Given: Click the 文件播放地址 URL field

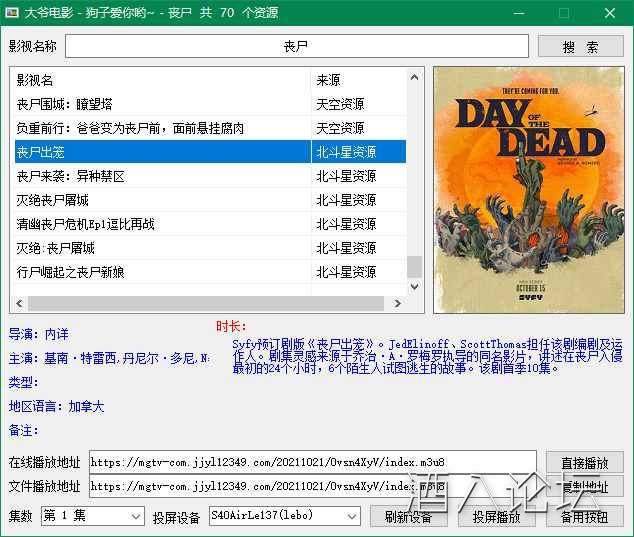Looking at the screenshot, I should tap(313, 486).
